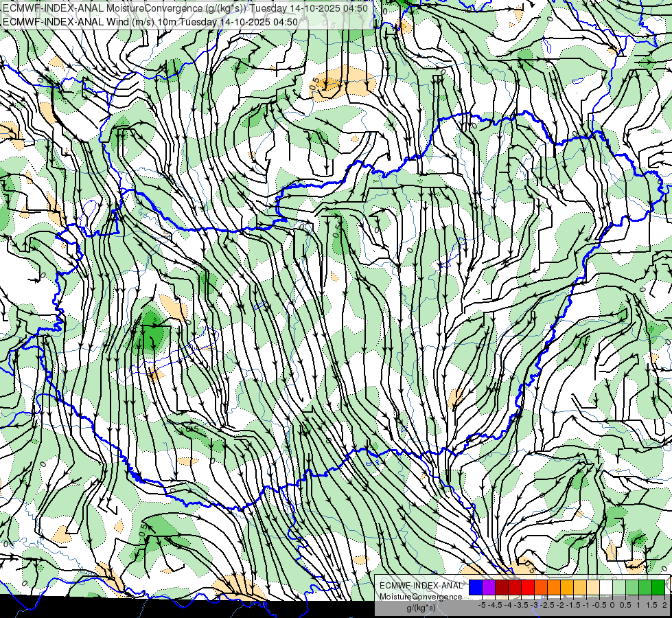Image resolution: width=672 pixels, height=618 pixels.
Task: Click the purple legend color swatch
Action: (x=489, y=587)
